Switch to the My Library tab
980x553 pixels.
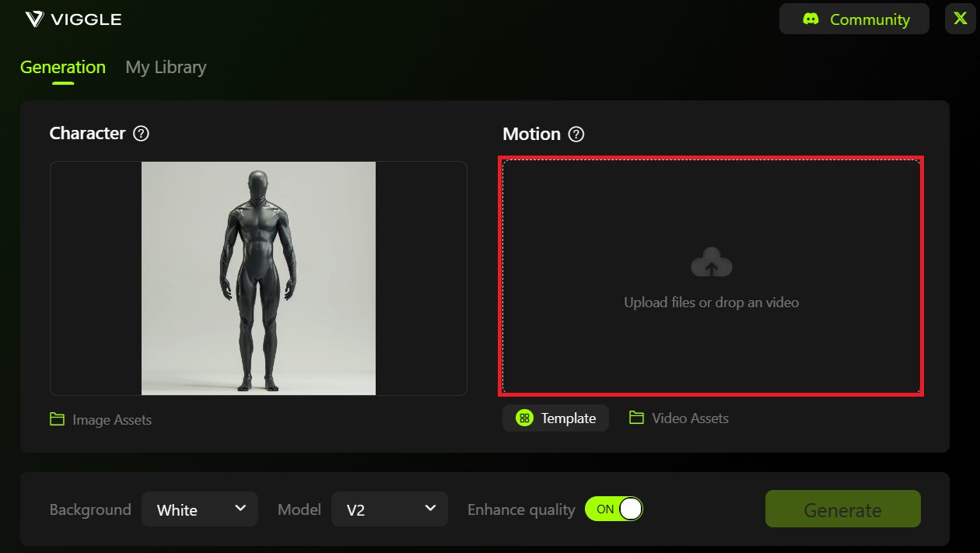[x=166, y=68]
